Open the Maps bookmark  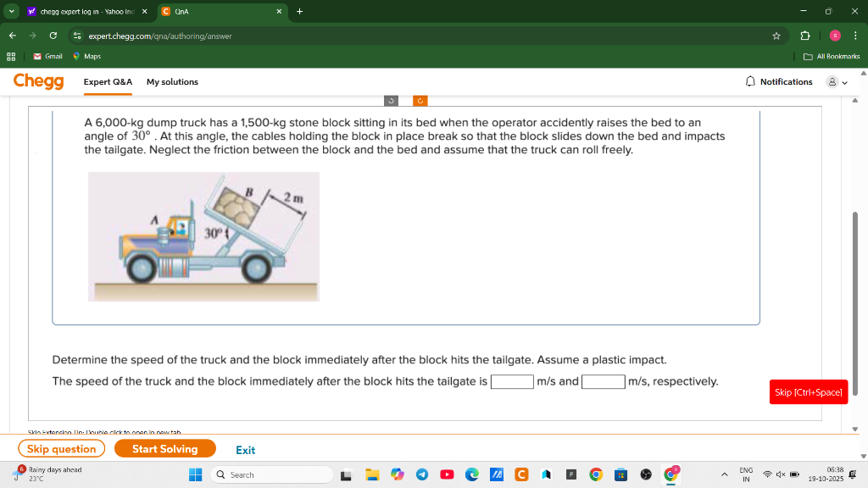coord(86,57)
